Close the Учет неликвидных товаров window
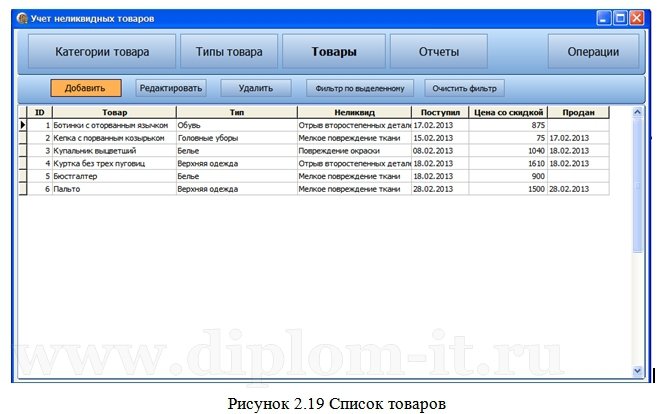 click(637, 18)
